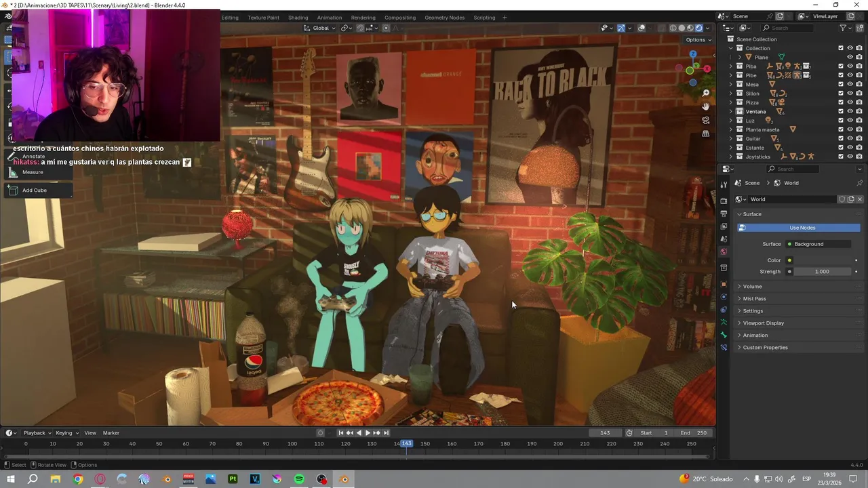Click the new collection icon in outliner
The image size is (868, 488).
coord(860,28)
